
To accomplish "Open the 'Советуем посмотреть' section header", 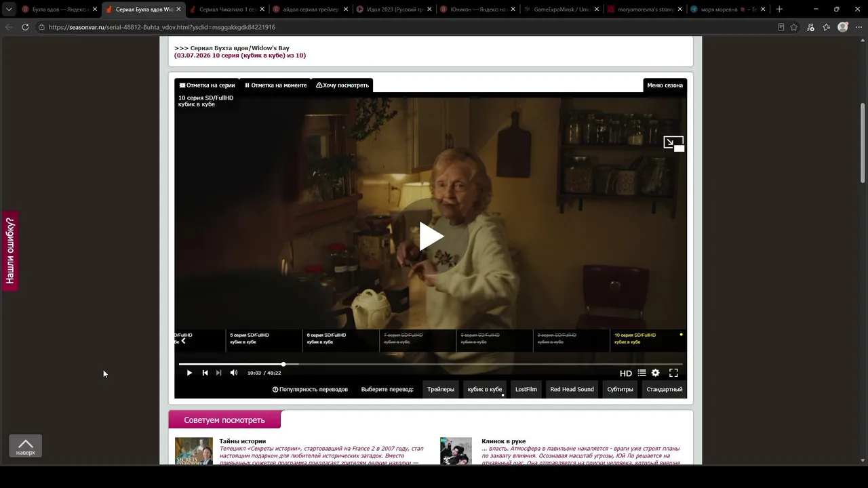I will point(224,420).
